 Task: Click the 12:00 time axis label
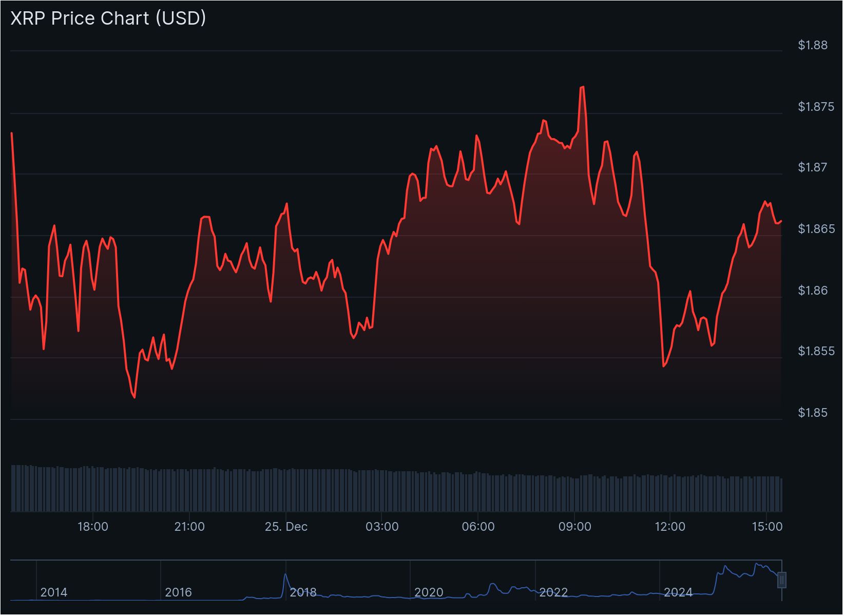[x=670, y=527]
